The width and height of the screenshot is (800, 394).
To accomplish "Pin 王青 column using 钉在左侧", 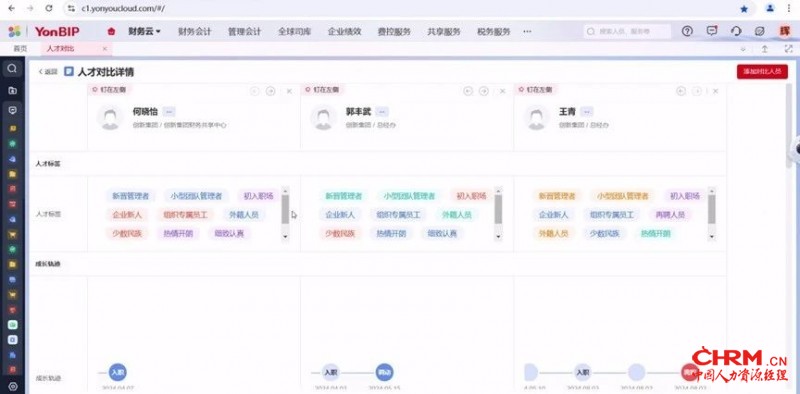I will pyautogui.click(x=535, y=90).
